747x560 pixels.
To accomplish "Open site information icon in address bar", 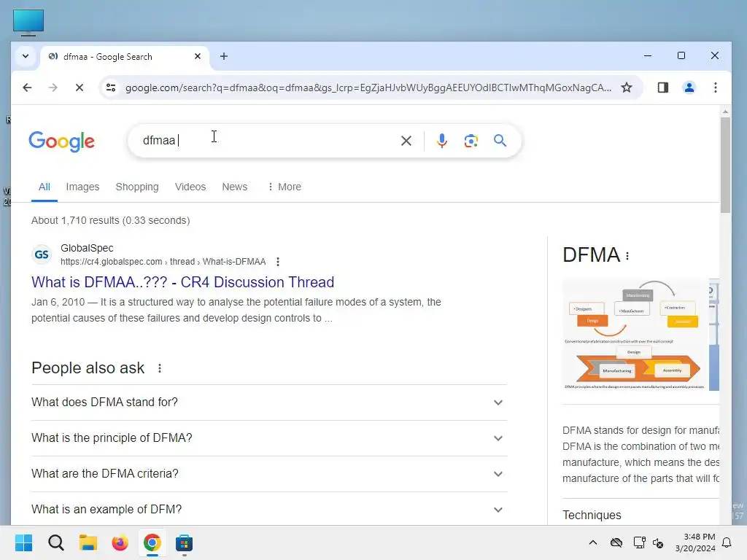I will point(111,87).
